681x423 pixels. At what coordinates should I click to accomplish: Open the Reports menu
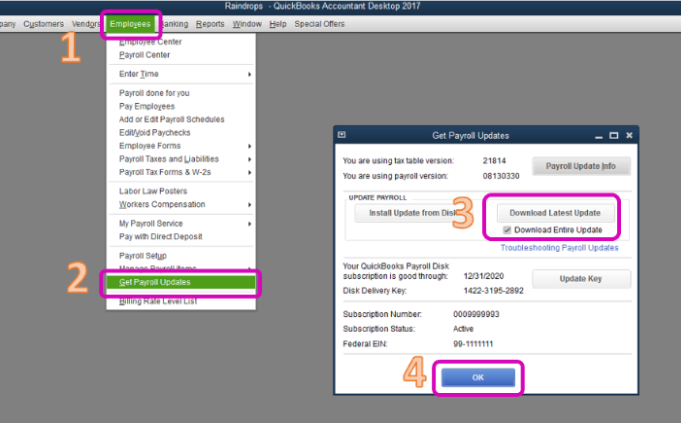pos(210,24)
